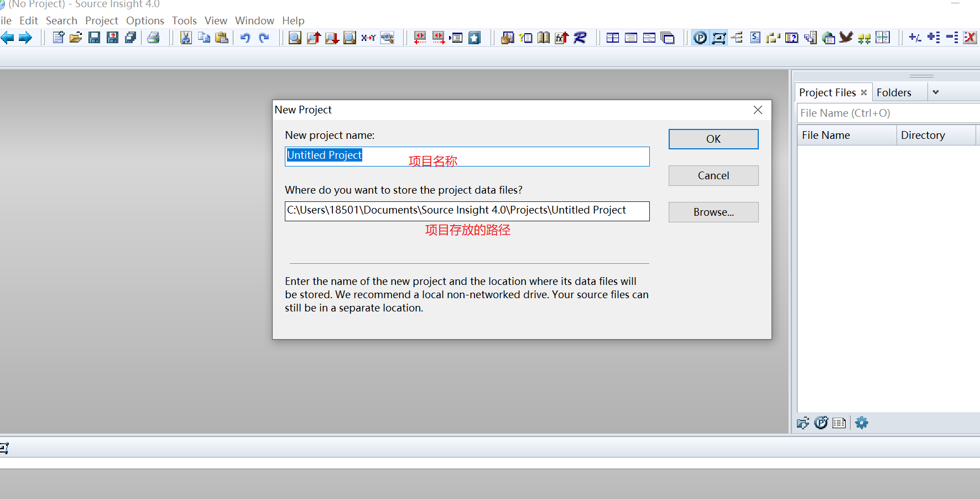
Task: Open the Project menu
Action: click(102, 20)
